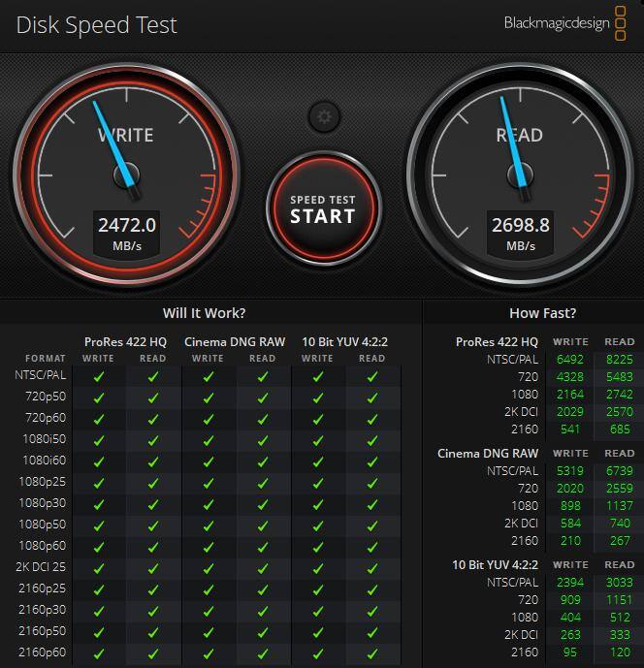Click the 10 Bit YUV read checkmark for 2160p60
Viewport: 644px width, 668px height.
click(372, 652)
